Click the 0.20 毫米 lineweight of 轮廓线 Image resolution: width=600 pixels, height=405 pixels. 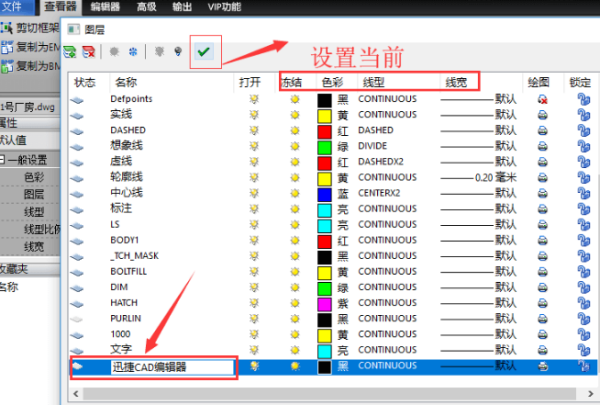coord(496,178)
